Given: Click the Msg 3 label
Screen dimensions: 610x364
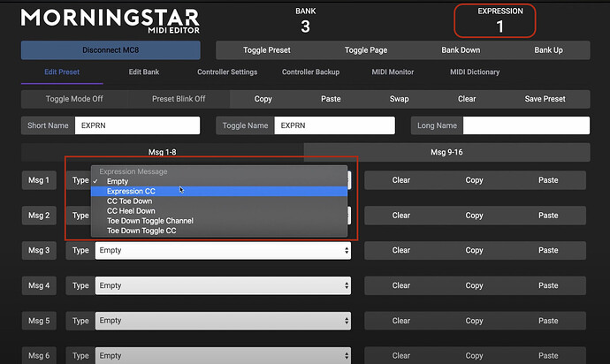Looking at the screenshot, I should 39,250.
